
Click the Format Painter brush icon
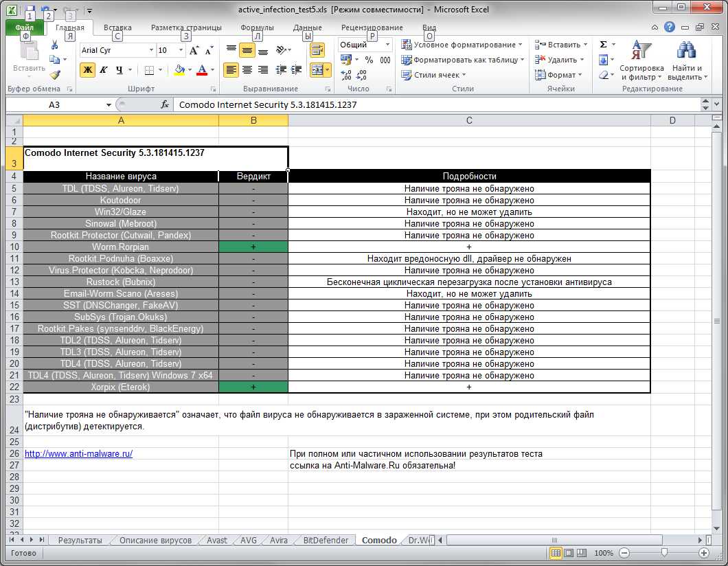(55, 74)
